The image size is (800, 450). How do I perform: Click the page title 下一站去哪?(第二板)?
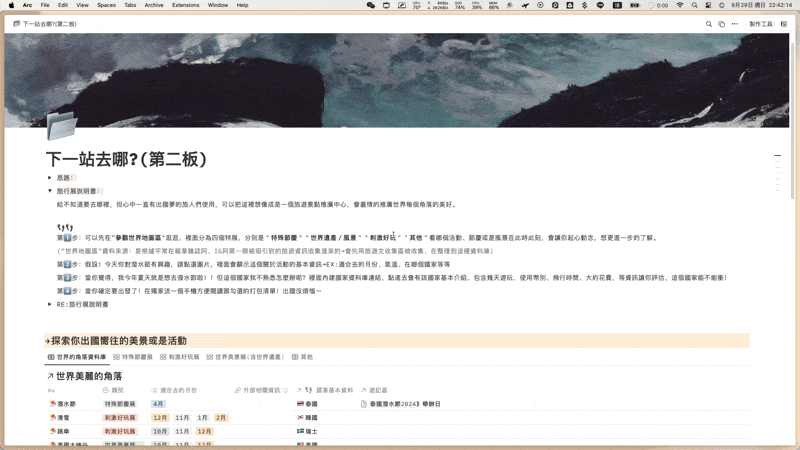click(127, 159)
